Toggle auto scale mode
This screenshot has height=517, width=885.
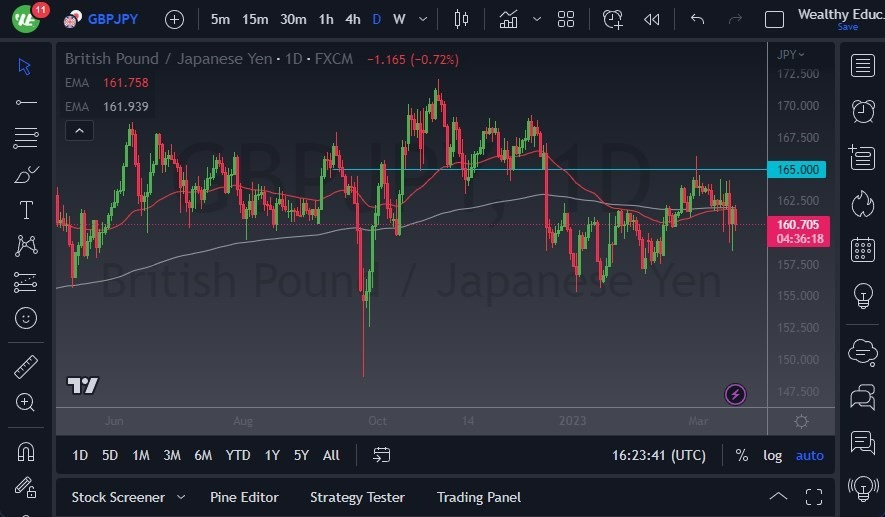[809, 455]
